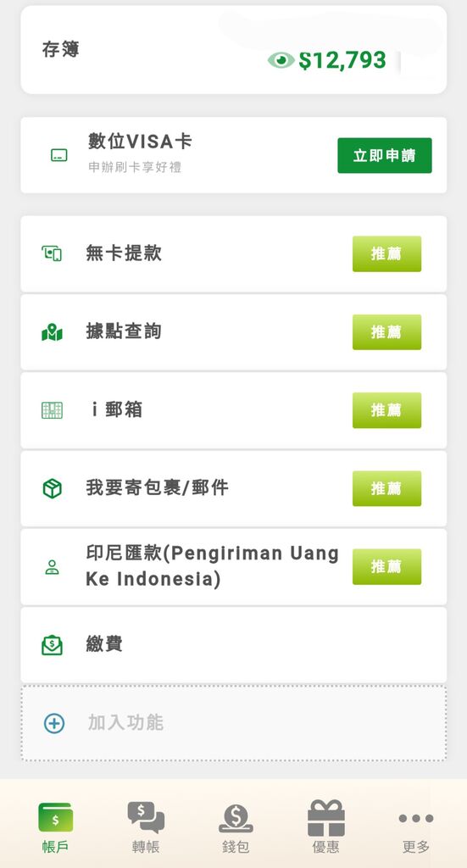Toggle balance visibility eye icon
467x868 pixels.
(x=281, y=60)
